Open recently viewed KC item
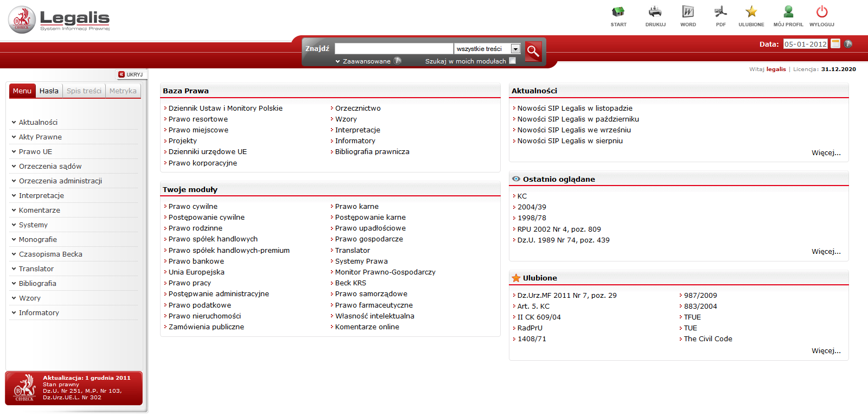This screenshot has width=868, height=415. click(522, 196)
